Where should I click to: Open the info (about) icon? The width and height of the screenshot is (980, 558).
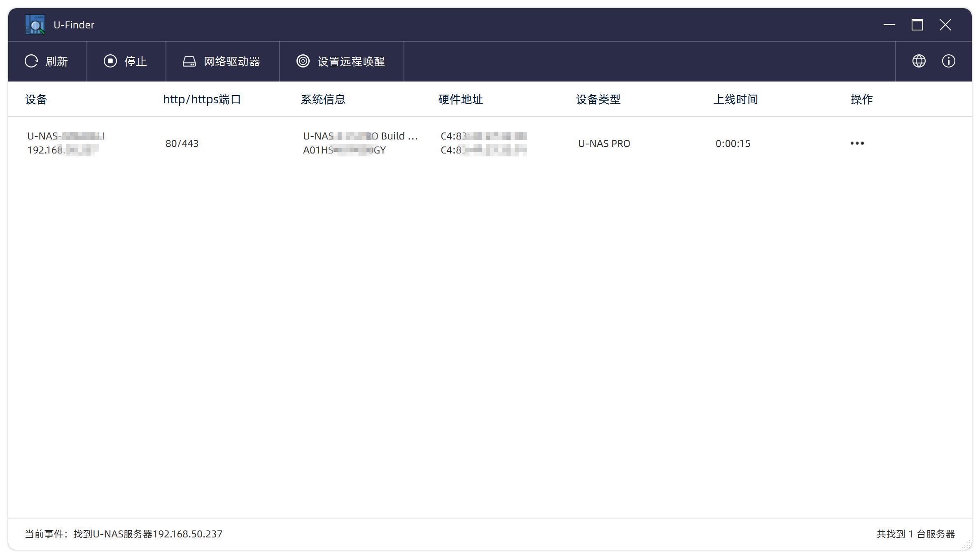point(948,61)
